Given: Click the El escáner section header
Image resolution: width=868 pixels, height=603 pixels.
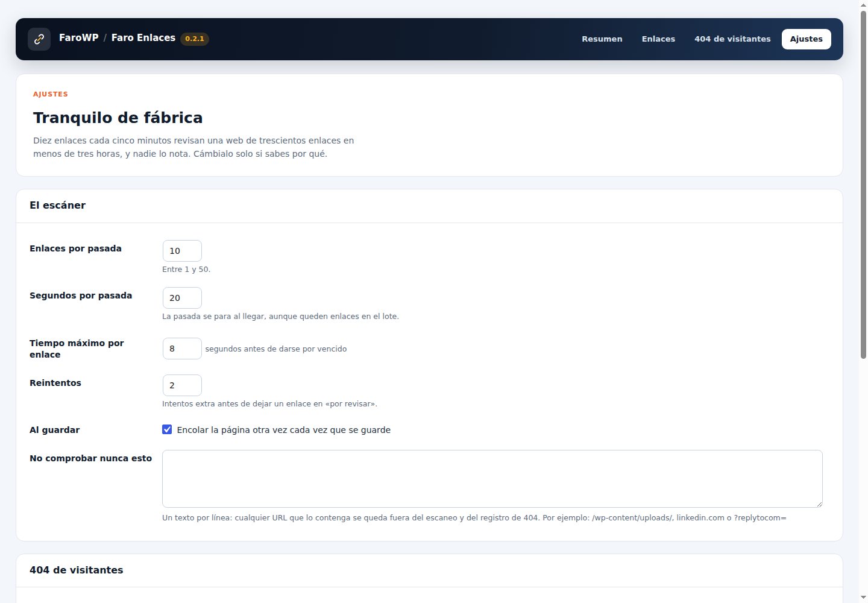Looking at the screenshot, I should [57, 205].
